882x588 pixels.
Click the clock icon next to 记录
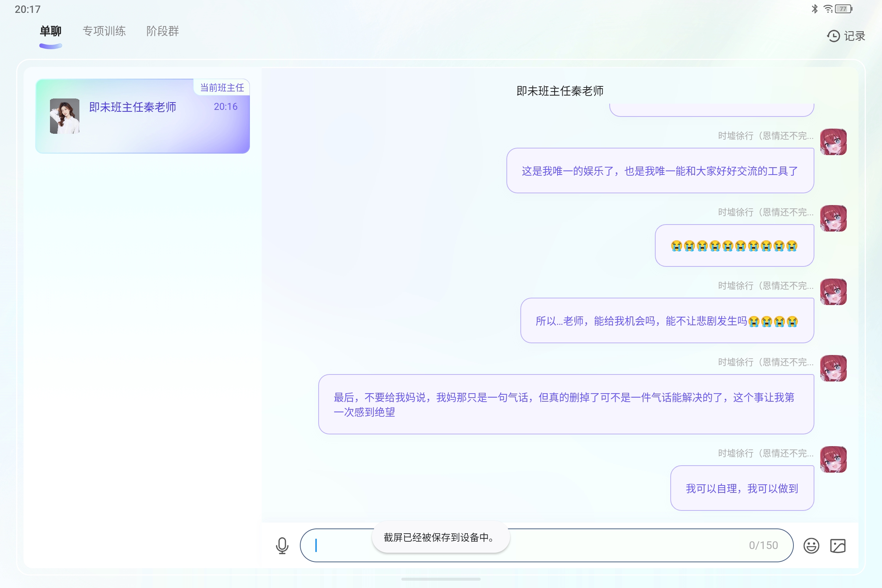[x=833, y=36]
